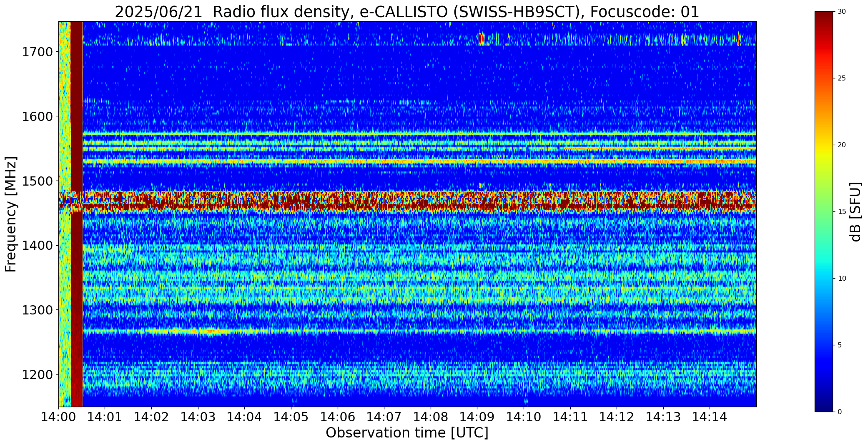Image resolution: width=868 pixels, height=445 pixels.
Task: Click the 14:07 time tick label
Action: 384,417
